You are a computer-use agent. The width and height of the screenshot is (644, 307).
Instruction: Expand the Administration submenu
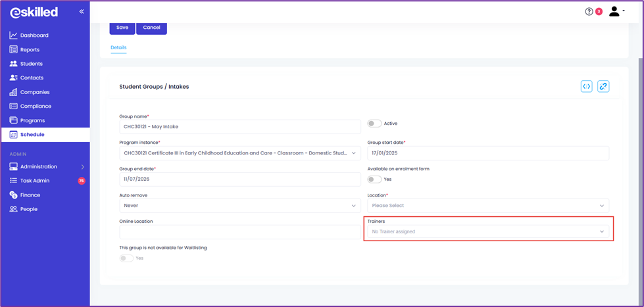point(45,166)
